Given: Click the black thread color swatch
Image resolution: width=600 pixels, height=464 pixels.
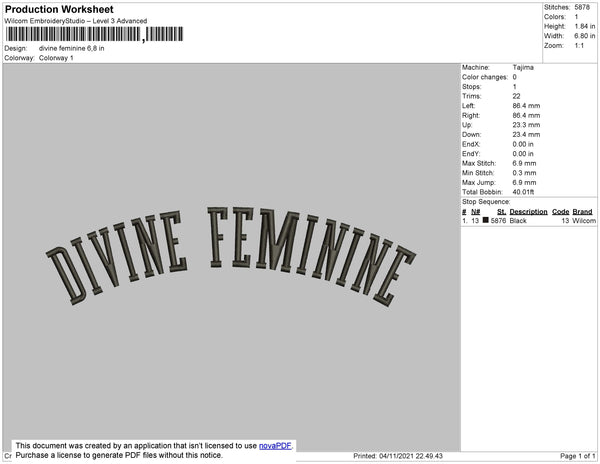Looking at the screenshot, I should [x=486, y=221].
